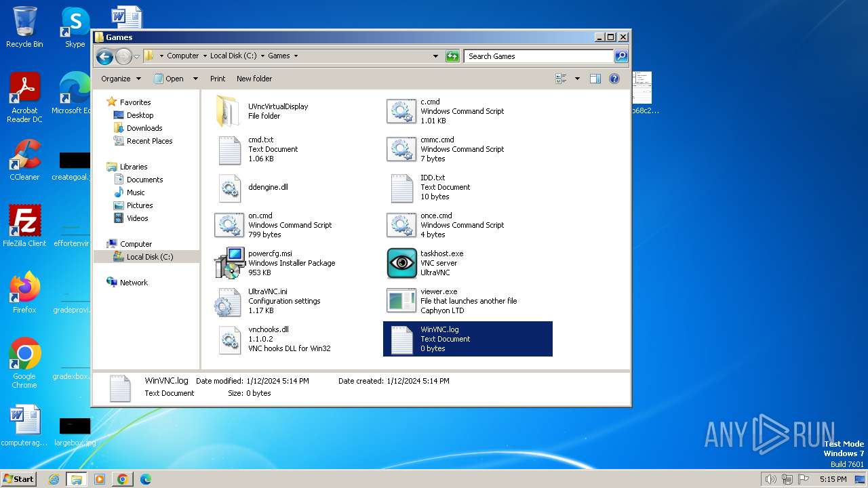This screenshot has width=868, height=488.
Task: Click the Search Games input field
Action: (x=539, y=56)
